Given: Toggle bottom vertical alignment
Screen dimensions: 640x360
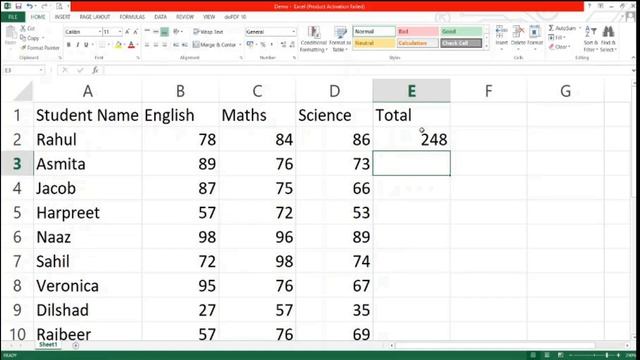Looking at the screenshot, I should click(164, 32).
